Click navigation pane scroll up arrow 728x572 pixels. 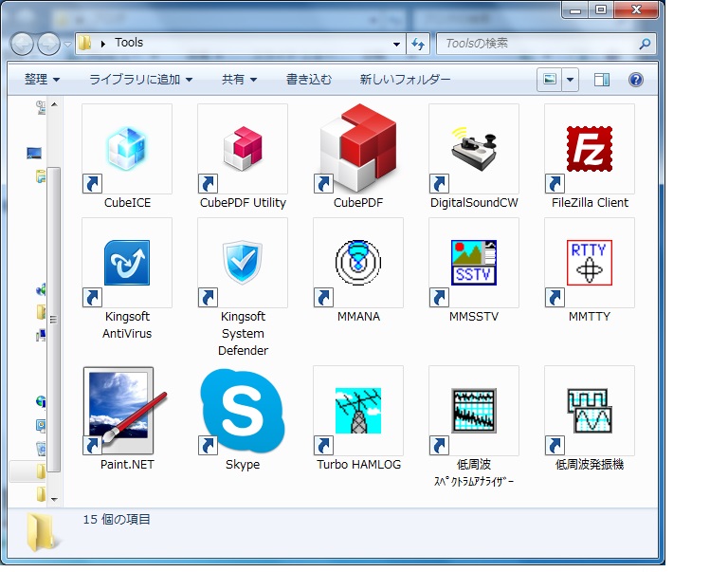pos(54,104)
